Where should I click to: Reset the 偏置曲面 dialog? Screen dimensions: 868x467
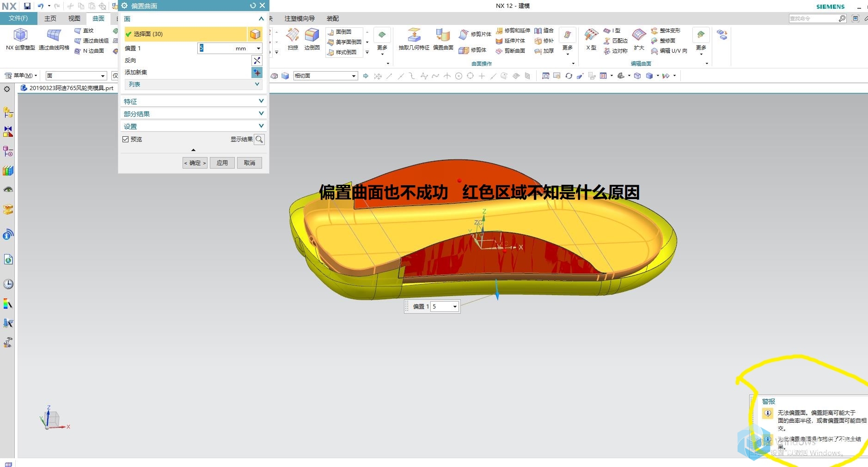pyautogui.click(x=253, y=6)
